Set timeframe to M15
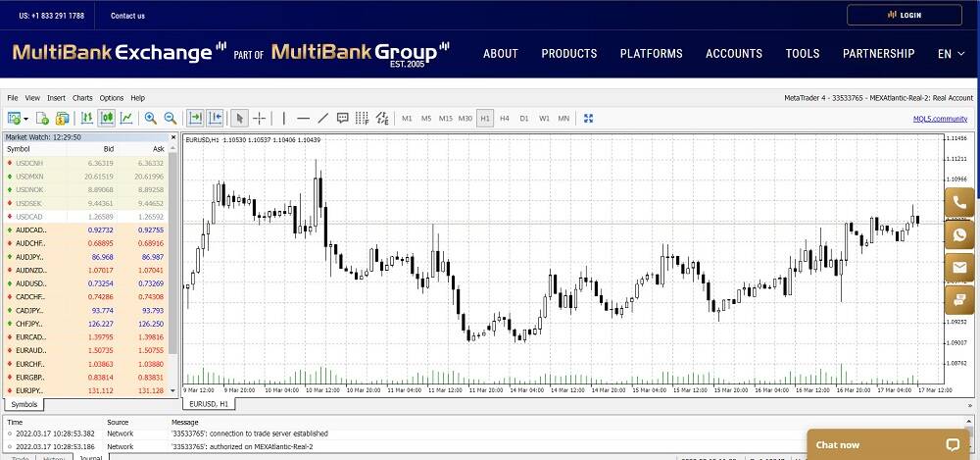The width and height of the screenshot is (980, 460). click(446, 119)
